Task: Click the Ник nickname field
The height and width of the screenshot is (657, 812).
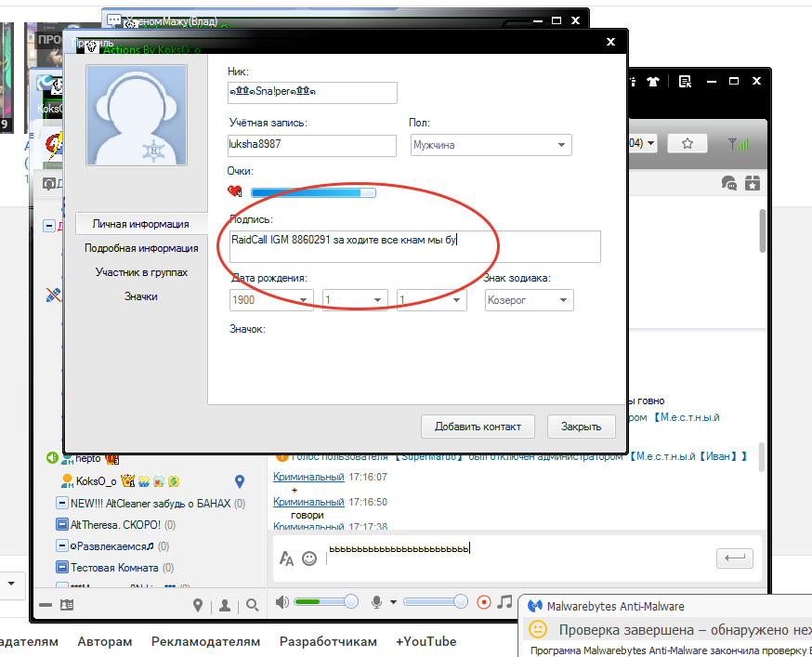Action: click(312, 93)
